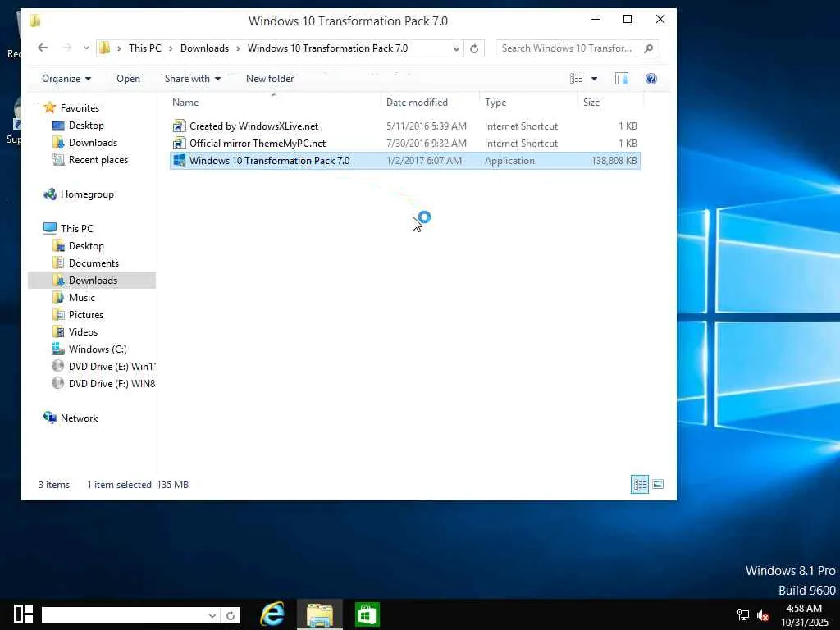The height and width of the screenshot is (630, 840).
Task: Click Open in the command bar
Action: pos(128,79)
